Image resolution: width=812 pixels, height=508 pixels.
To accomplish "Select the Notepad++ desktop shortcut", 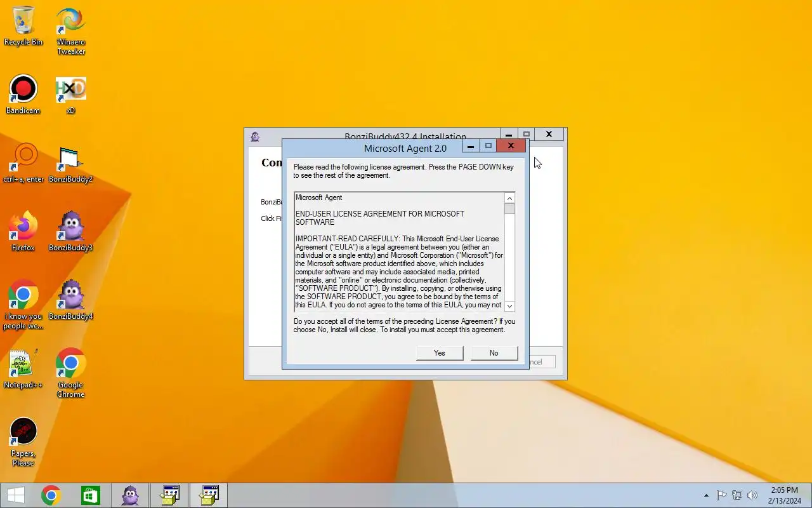I will coord(23,369).
